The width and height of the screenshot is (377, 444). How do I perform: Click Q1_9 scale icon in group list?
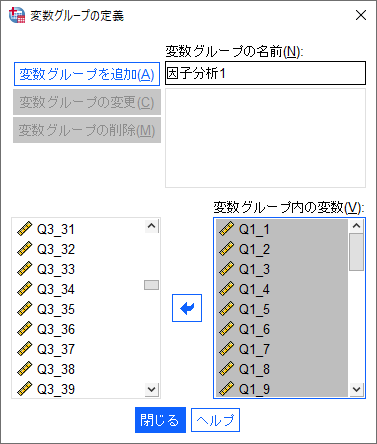click(226, 389)
